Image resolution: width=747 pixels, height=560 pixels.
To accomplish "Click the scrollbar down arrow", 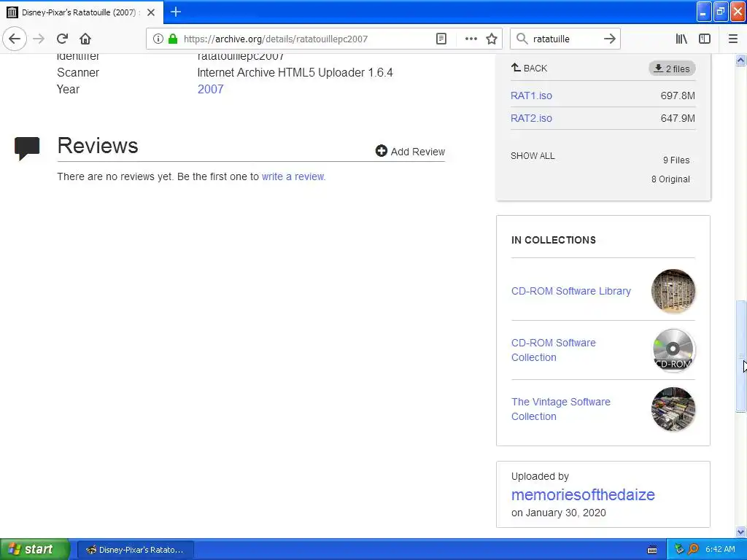I will point(741,532).
